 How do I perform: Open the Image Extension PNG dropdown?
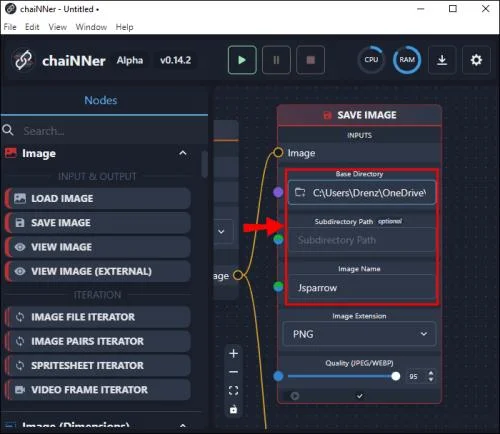pos(359,334)
